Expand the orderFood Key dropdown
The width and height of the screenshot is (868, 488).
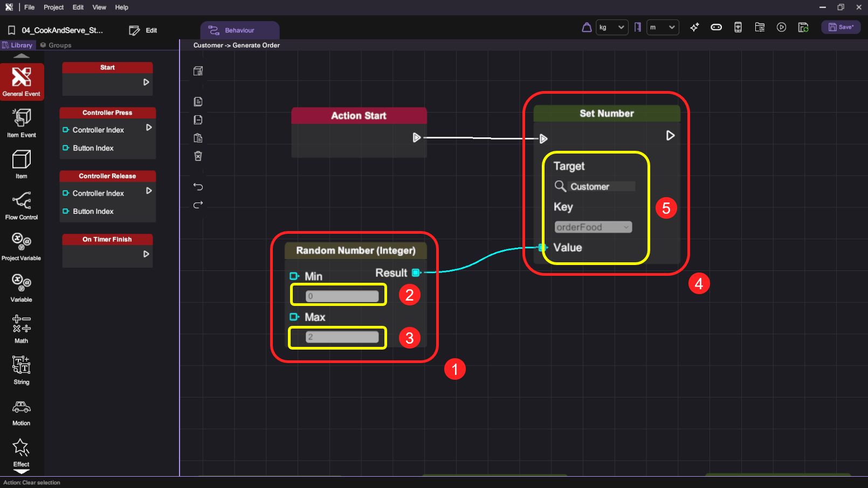point(593,227)
